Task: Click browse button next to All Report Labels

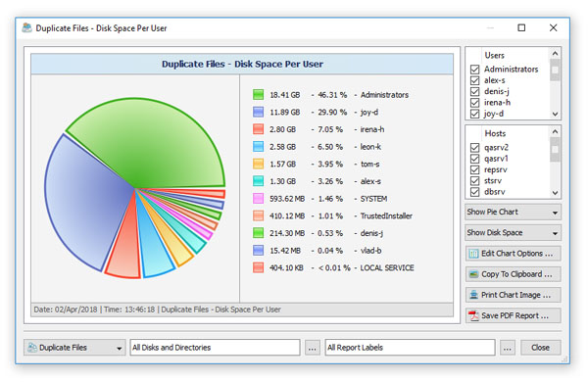Action: click(507, 348)
